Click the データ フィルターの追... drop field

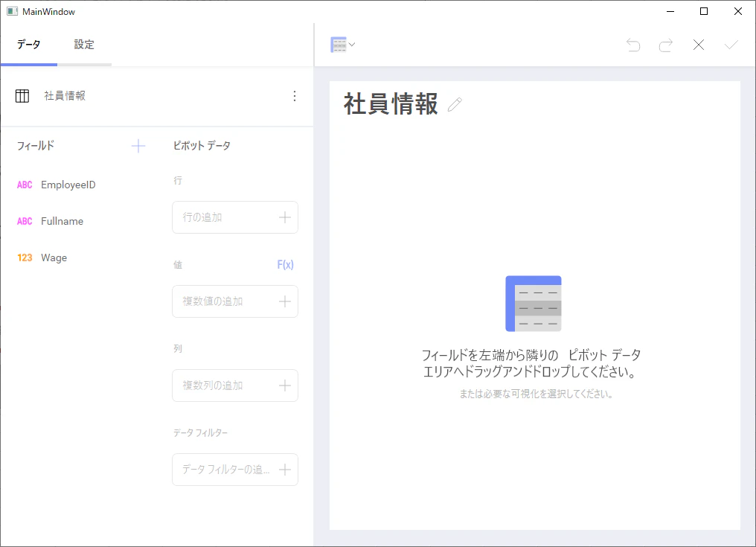pos(235,470)
